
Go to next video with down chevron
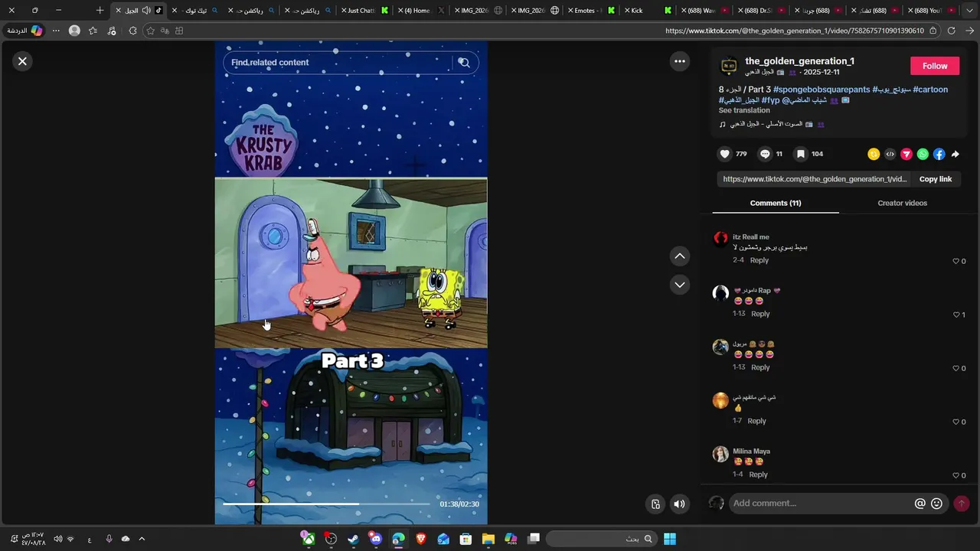679,285
